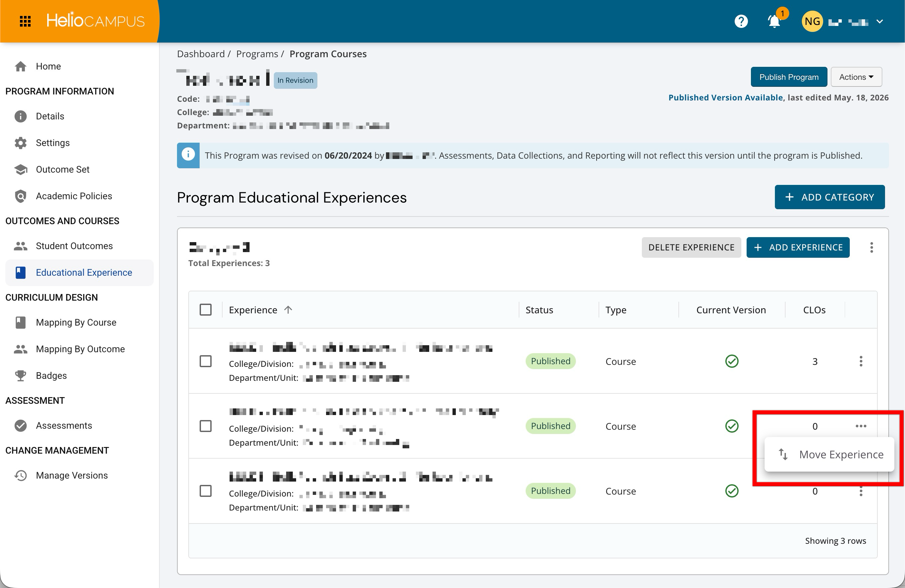Sort by CLOs column header
Viewport: 905px width, 588px height.
pos(814,310)
